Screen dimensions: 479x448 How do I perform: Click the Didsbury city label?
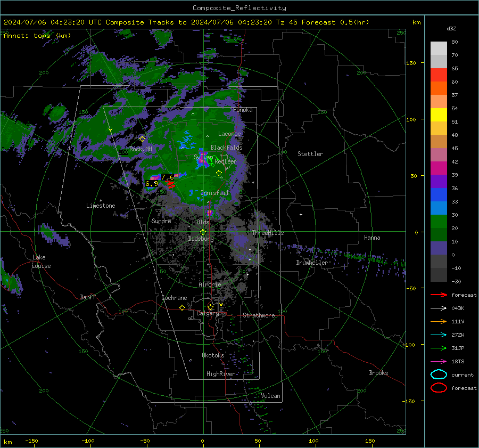click(x=201, y=239)
